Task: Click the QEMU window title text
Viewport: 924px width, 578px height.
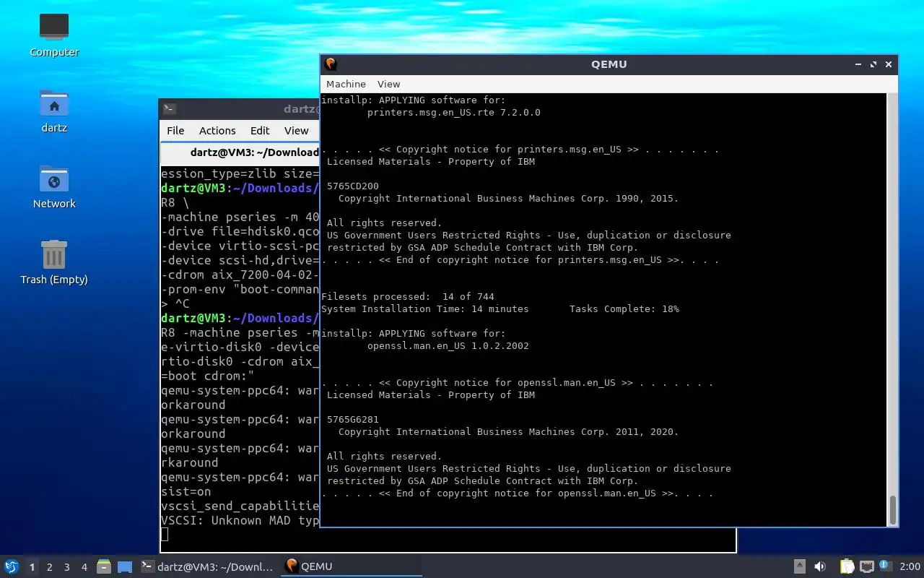Action: pyautogui.click(x=609, y=64)
